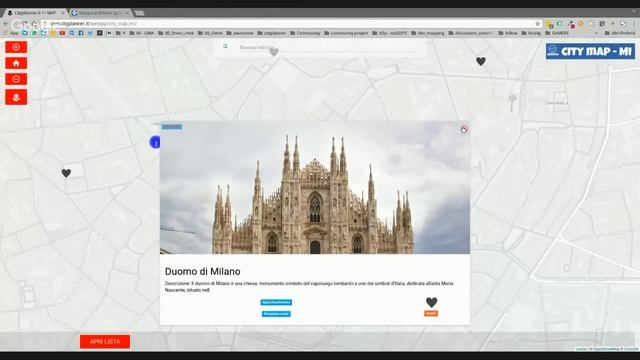The width and height of the screenshot is (640, 360).
Task: Click the orange button below the heart
Action: (x=431, y=313)
